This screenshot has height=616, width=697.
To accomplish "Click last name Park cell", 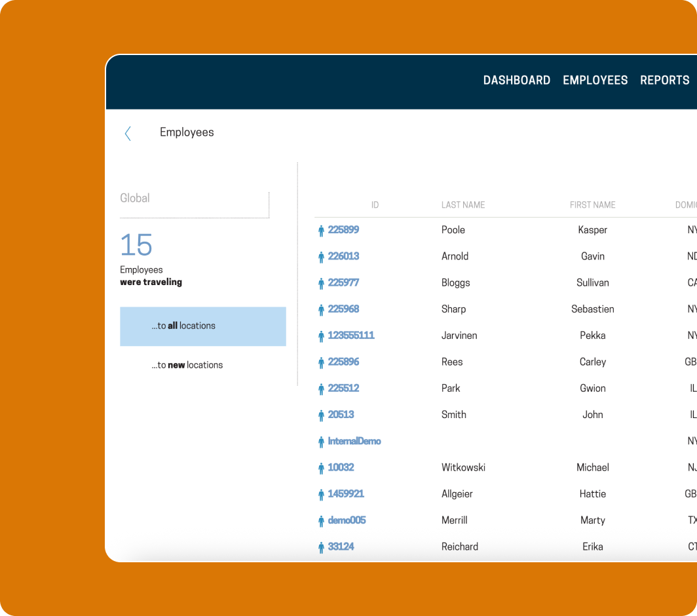I will click(450, 389).
